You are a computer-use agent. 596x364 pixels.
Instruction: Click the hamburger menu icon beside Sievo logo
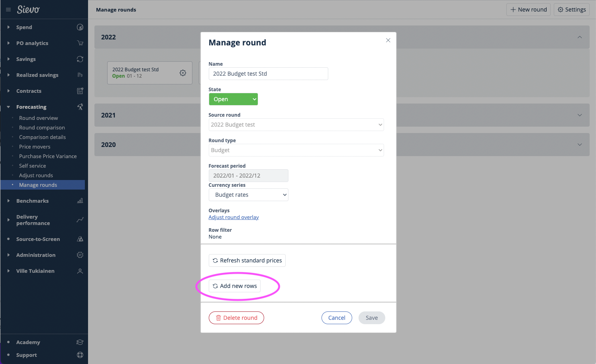pos(8,10)
